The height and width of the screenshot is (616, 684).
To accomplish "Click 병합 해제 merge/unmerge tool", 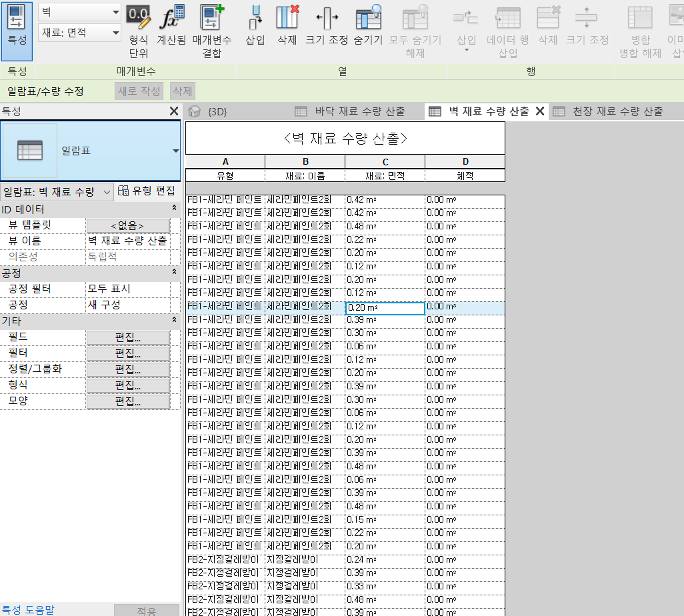I will click(x=641, y=31).
